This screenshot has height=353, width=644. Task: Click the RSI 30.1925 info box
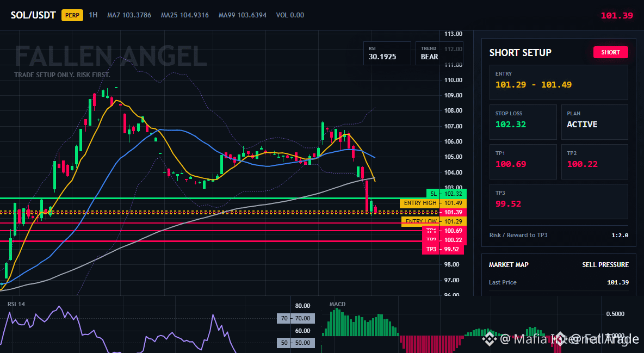387,53
